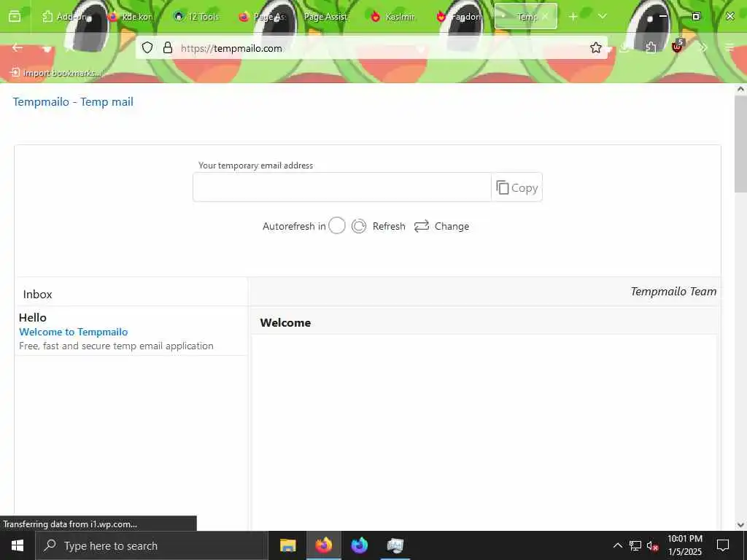Open the Windows Start menu

click(18, 545)
